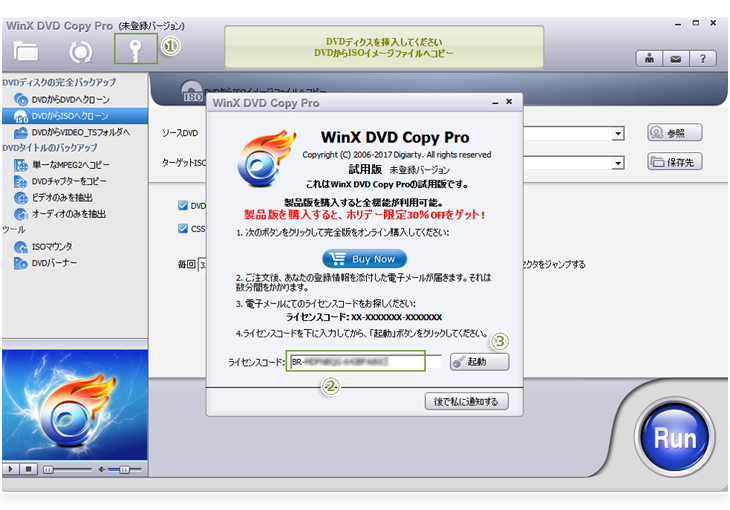This screenshot has width=730, height=510.
Task: Click the 参照 browse button
Action: (x=675, y=133)
